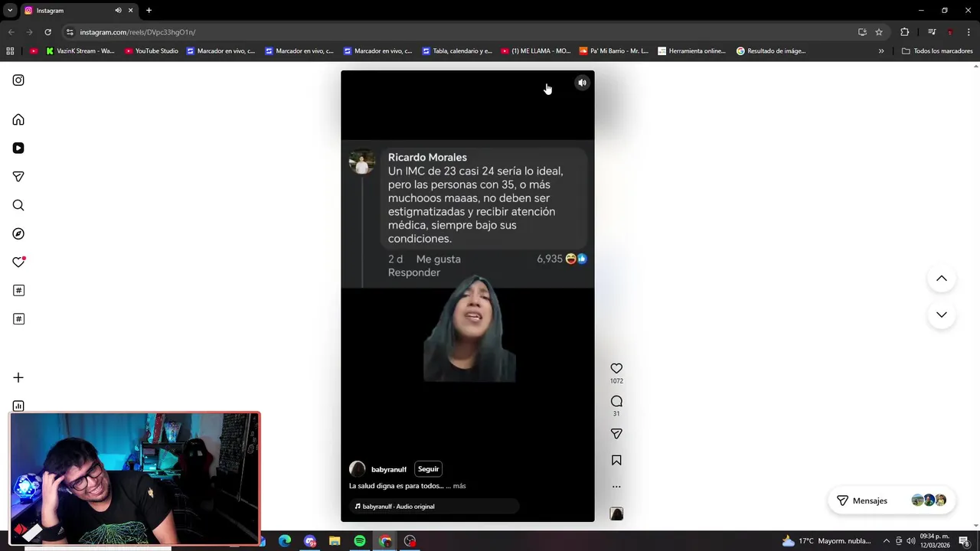Mute the reel audio speaker button

click(x=582, y=83)
